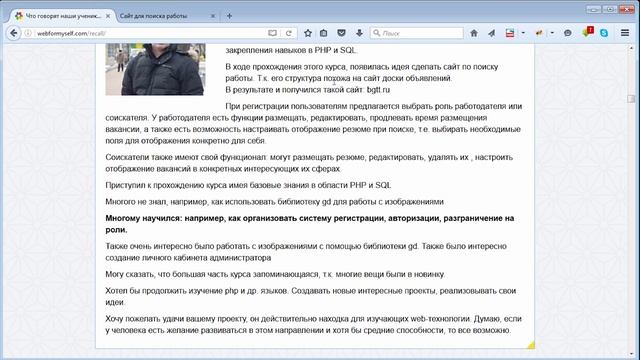This screenshot has height=360, width=640.
Task: Open the hamburger menu
Action: [x=625, y=33]
